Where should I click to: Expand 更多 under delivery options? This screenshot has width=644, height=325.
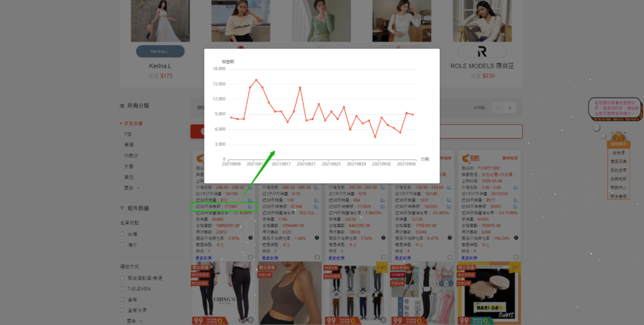tap(135, 321)
